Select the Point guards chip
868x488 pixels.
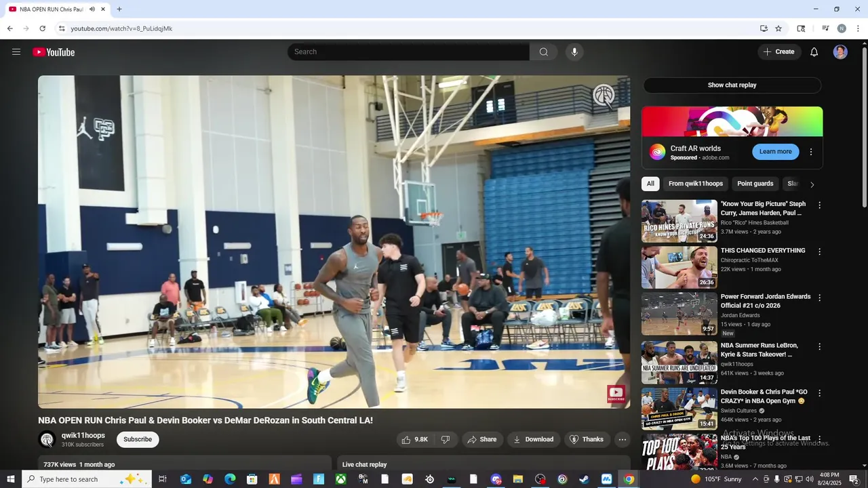(x=755, y=184)
